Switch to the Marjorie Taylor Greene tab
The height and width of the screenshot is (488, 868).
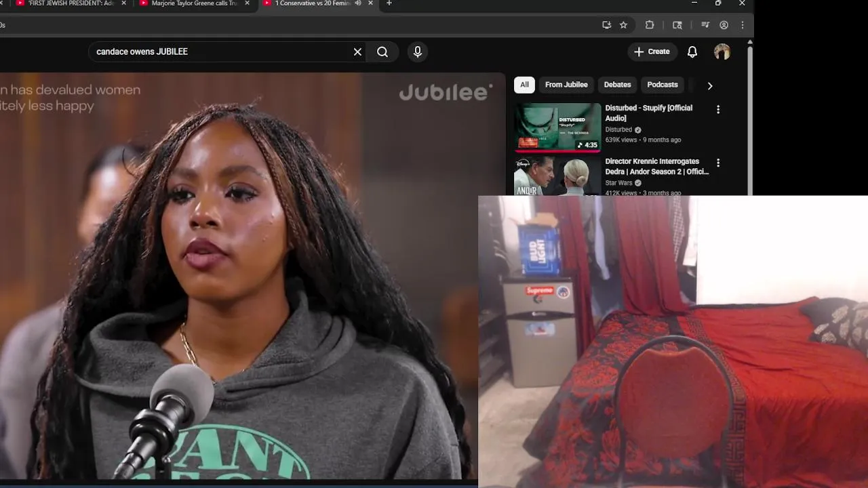click(x=193, y=3)
